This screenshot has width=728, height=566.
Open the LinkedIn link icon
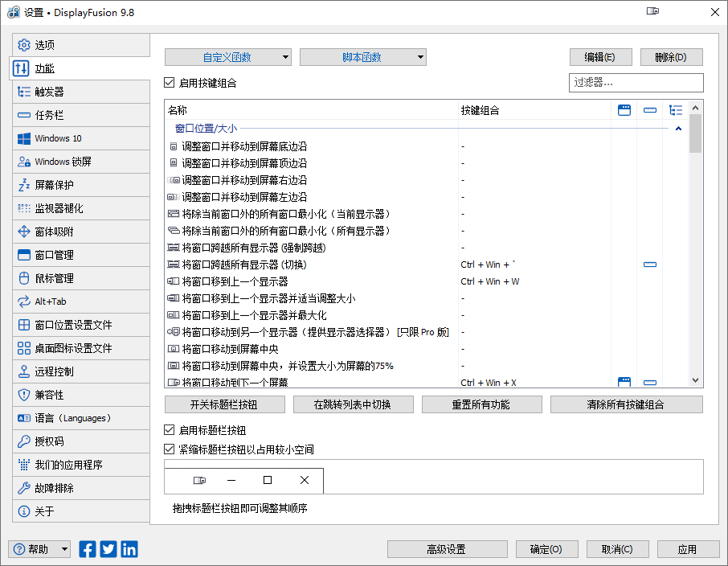pyautogui.click(x=129, y=549)
